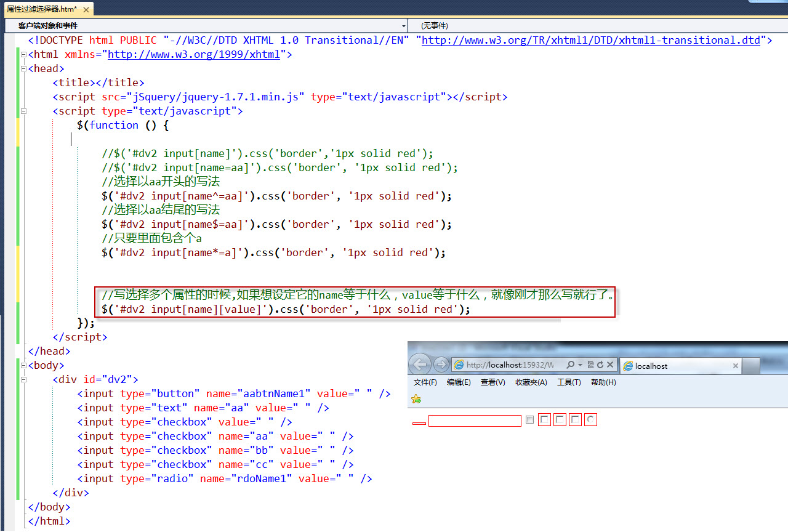Open the address bar autocomplete dropdown arrow
Image resolution: width=788 pixels, height=532 pixels.
pos(580,365)
